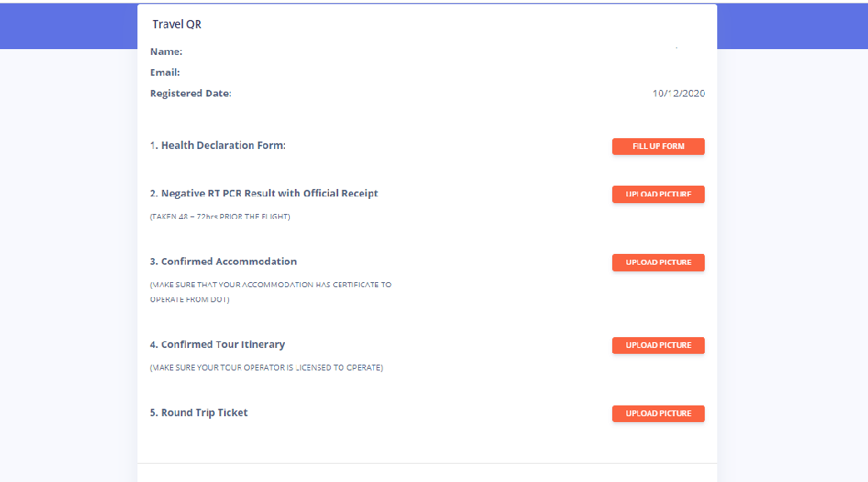
Task: Select the Name field label
Action: (166, 52)
